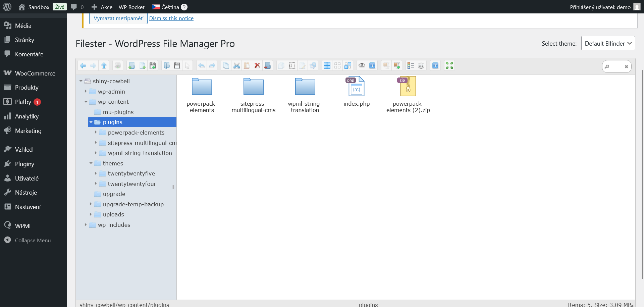
Task: Click the Invert selection icon
Action: (x=348, y=66)
